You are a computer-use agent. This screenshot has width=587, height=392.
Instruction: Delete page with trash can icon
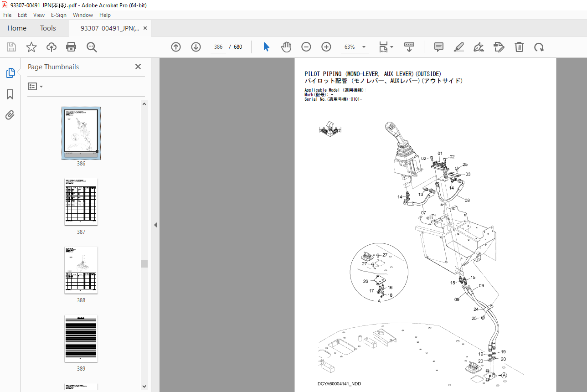(x=519, y=47)
